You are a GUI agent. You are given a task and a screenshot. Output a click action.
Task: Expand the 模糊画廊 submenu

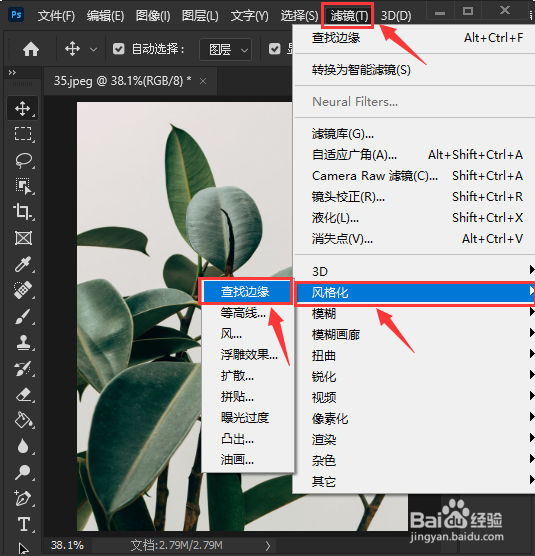tap(413, 334)
